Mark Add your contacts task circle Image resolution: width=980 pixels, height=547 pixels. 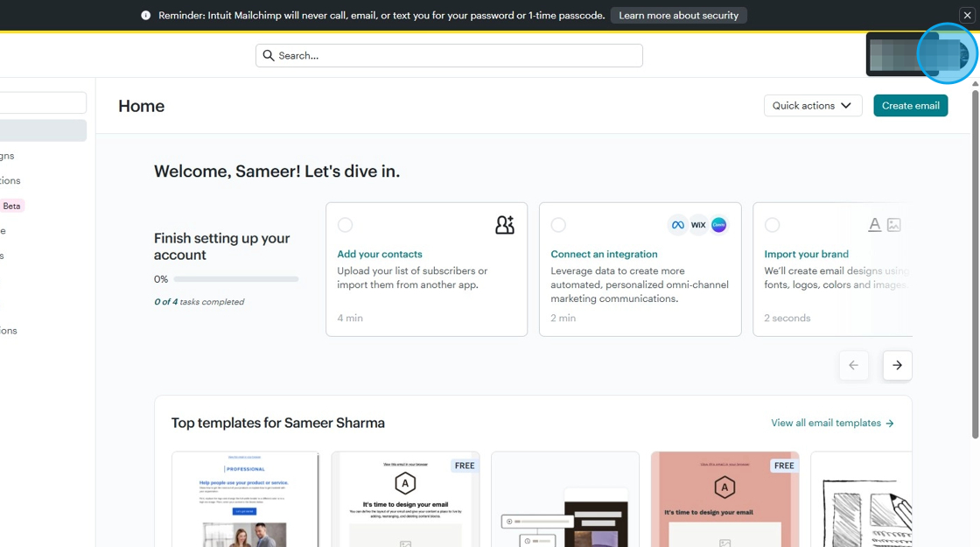click(x=345, y=225)
